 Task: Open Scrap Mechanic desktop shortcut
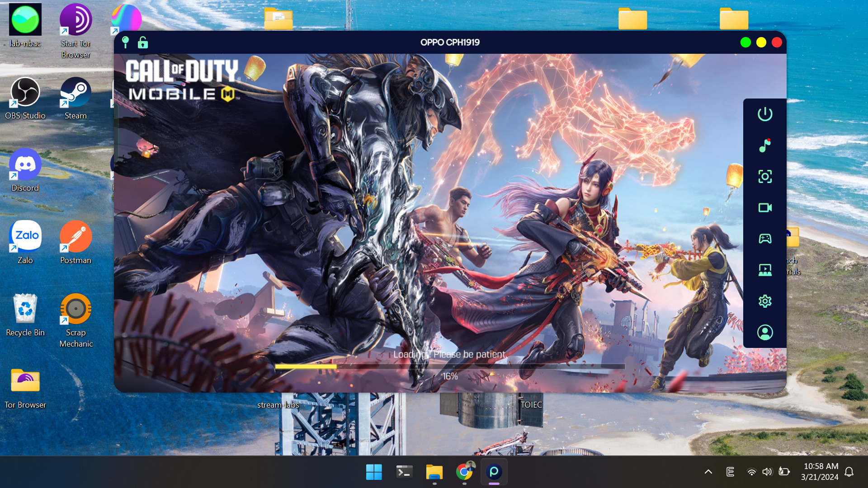(x=76, y=320)
